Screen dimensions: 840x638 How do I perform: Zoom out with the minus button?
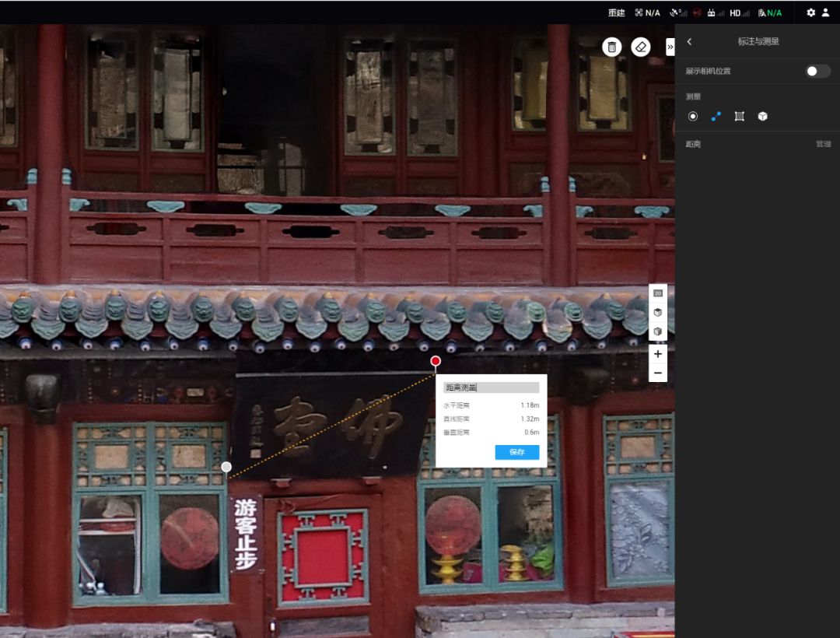coord(658,373)
